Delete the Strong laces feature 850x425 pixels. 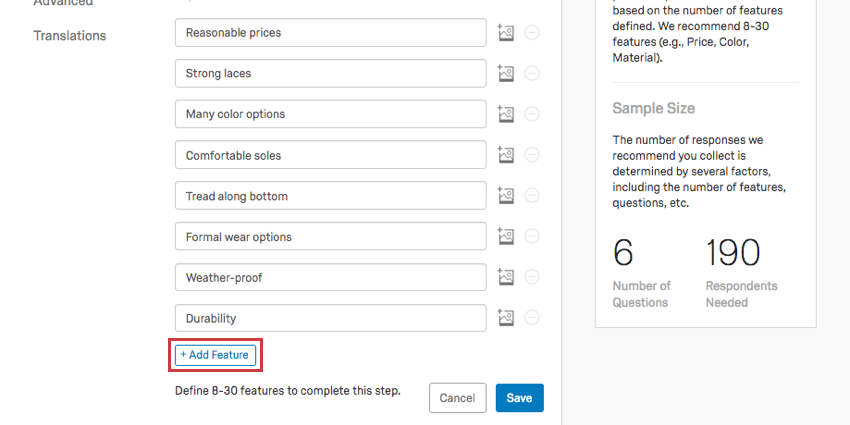point(532,74)
